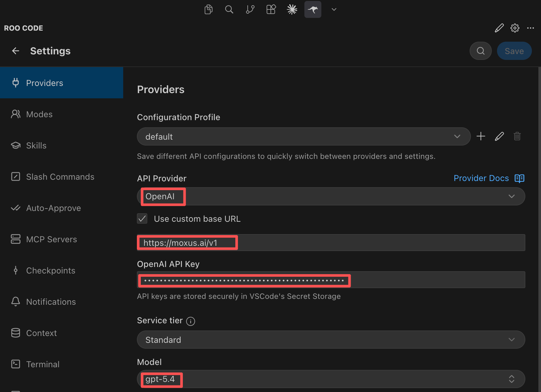The image size is (541, 392).
Task: Click the search settings magnifier button
Action: [x=481, y=51]
